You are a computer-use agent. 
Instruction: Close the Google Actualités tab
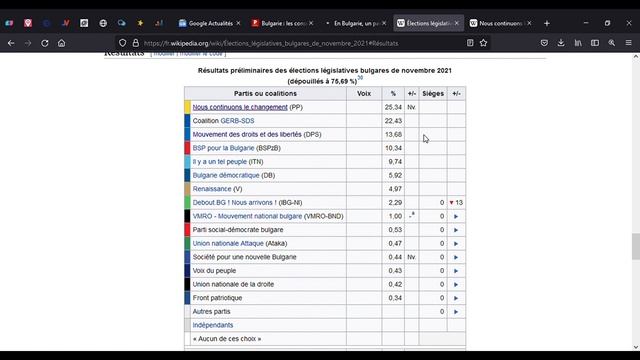(x=238, y=23)
